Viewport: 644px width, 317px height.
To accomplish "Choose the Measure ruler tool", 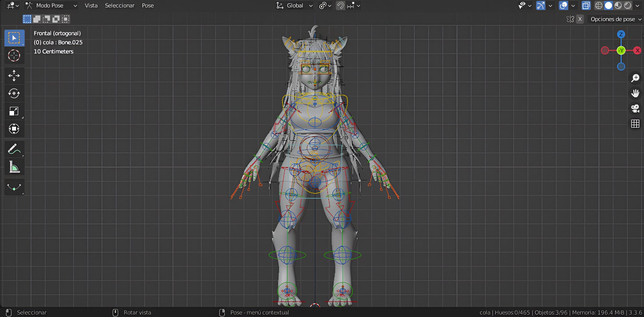I will point(14,167).
